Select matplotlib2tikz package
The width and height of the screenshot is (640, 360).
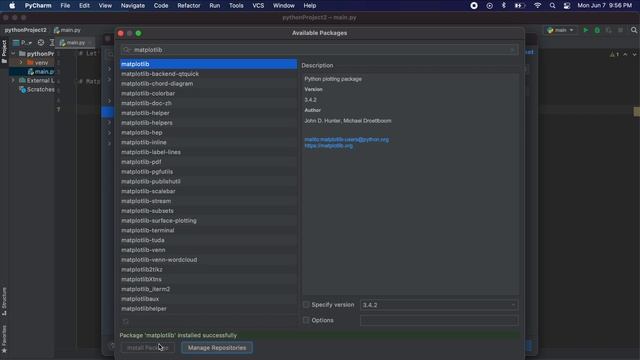click(209, 270)
